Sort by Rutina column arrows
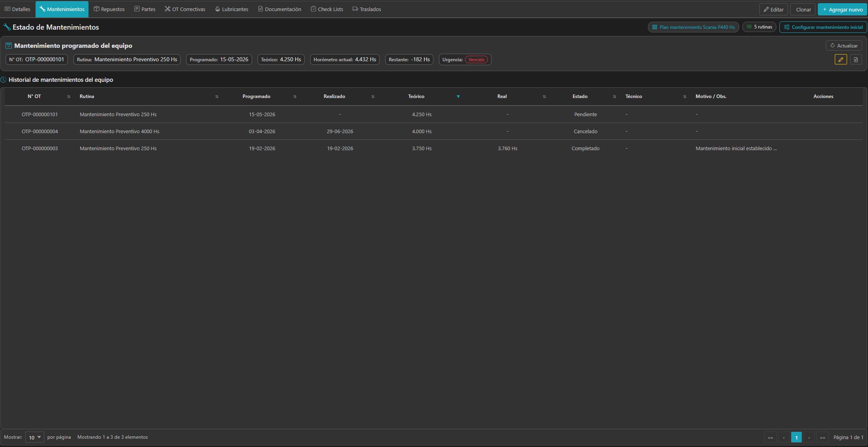This screenshot has width=868, height=447. 217,96
